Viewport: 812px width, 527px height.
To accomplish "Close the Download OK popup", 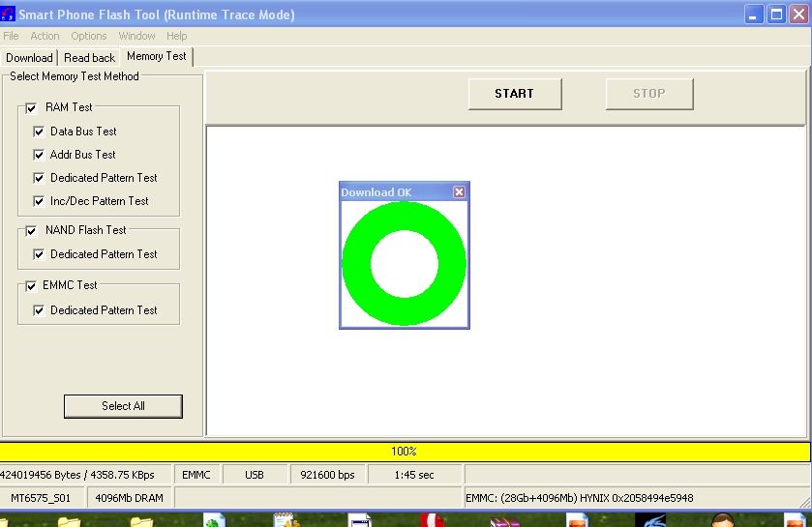I will (459, 191).
